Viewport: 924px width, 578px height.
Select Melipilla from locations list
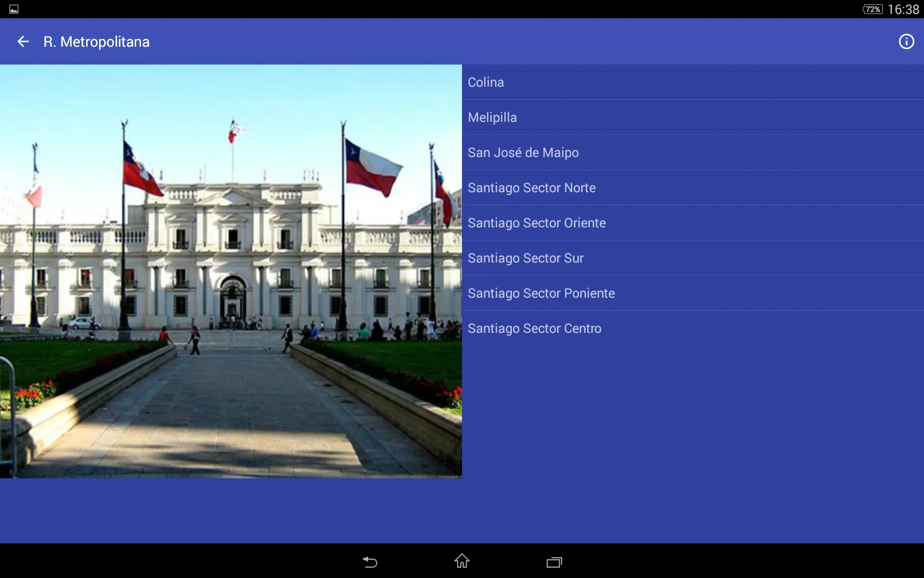(492, 117)
